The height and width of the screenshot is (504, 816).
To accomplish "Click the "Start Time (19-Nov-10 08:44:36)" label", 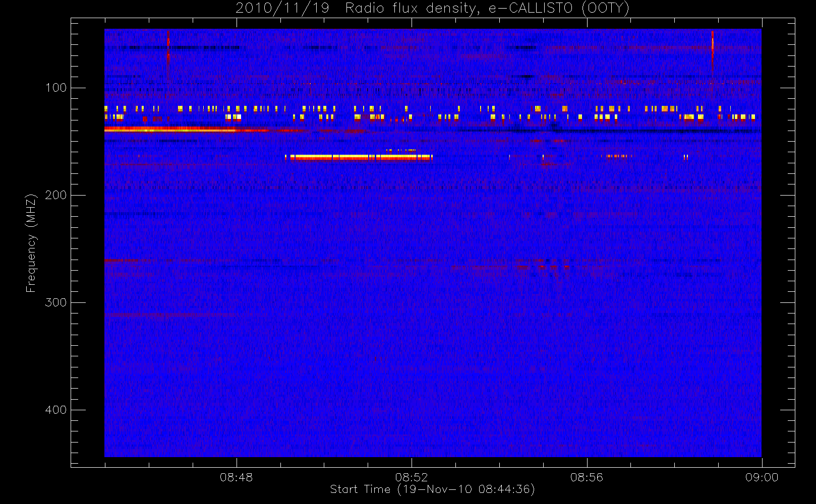I will pos(432,489).
